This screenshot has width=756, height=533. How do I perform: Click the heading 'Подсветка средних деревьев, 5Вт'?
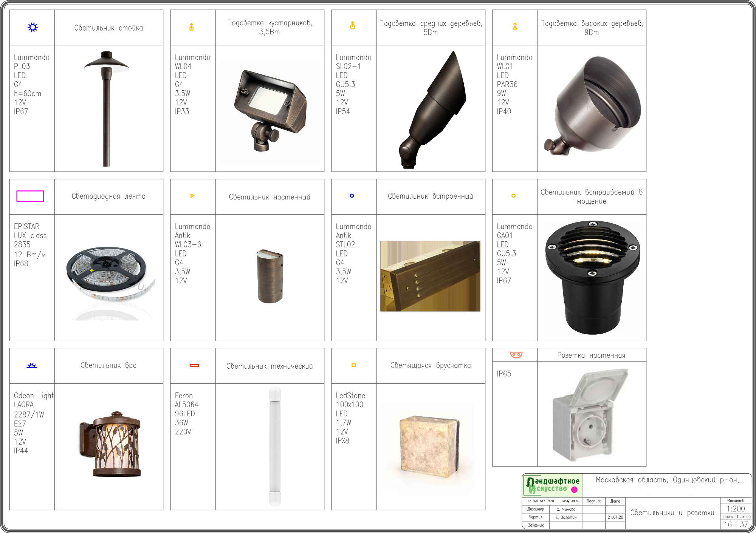tap(431, 28)
